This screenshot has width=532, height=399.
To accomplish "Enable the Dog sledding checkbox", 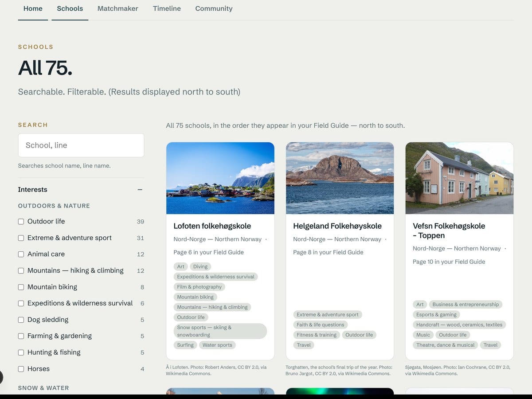I will [x=21, y=320].
